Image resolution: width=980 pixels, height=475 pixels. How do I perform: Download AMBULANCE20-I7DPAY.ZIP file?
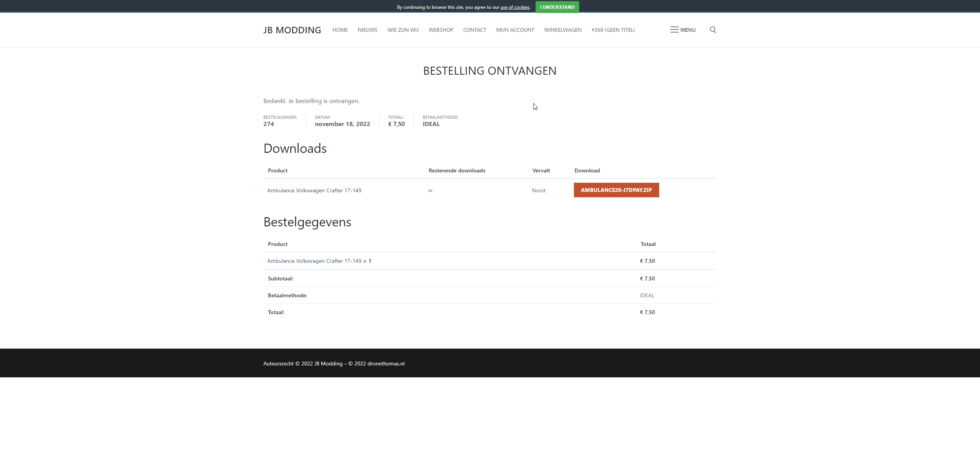coord(616,190)
